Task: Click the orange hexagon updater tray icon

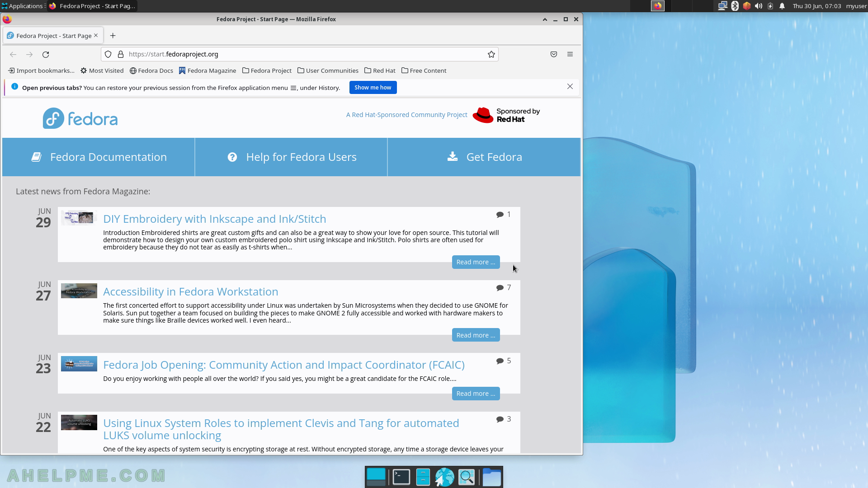Action: click(x=747, y=6)
